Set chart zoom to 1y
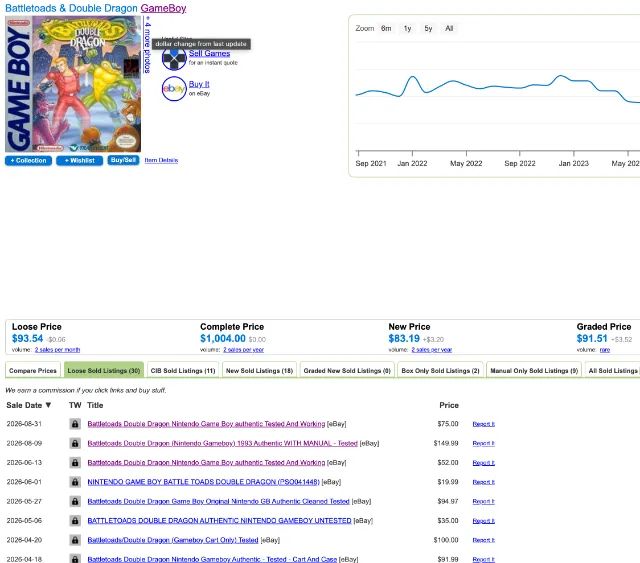Image resolution: width=640 pixels, height=563 pixels. [x=407, y=28]
